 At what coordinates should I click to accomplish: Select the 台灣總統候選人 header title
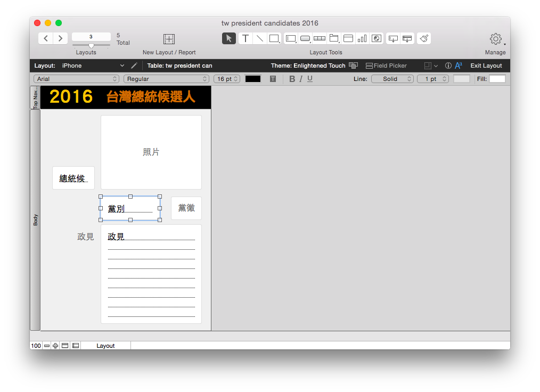(151, 97)
